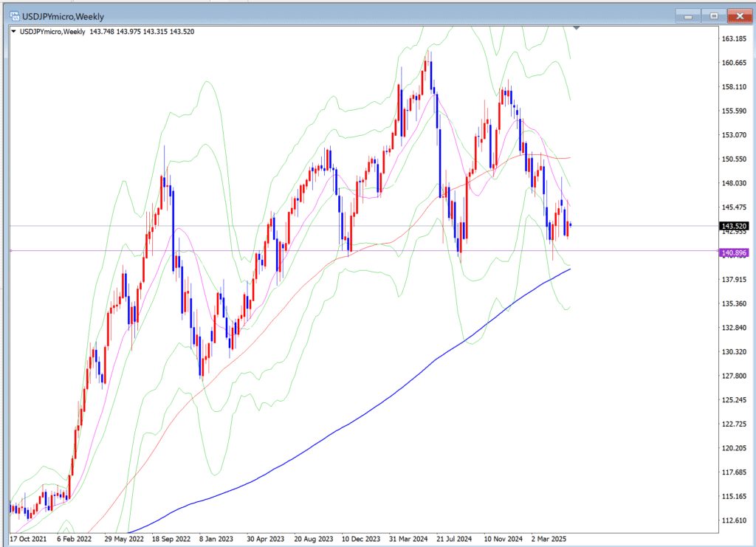Click the low value 143.315 in the chart header
This screenshot has height=547, width=756.
point(155,32)
